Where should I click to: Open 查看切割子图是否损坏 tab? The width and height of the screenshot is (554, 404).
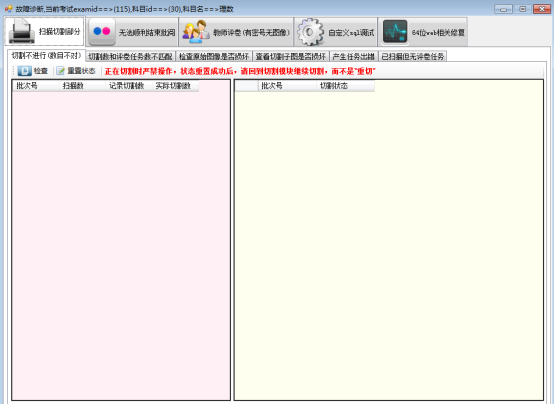291,57
